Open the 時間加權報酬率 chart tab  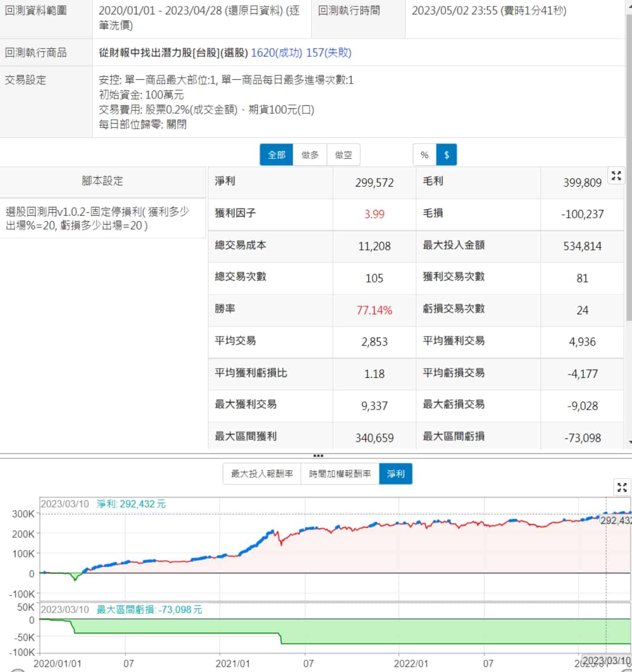tap(340, 474)
